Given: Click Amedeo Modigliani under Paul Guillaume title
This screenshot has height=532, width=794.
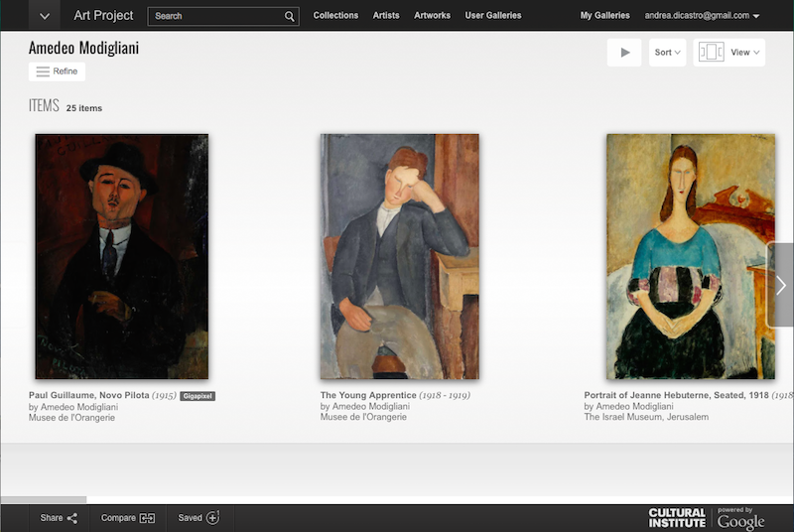Looking at the screenshot, I should (79, 407).
